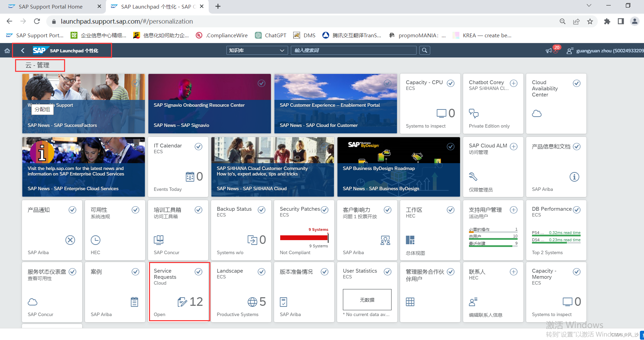Open a new browser tab
This screenshot has height=340, width=644.
(218, 6)
